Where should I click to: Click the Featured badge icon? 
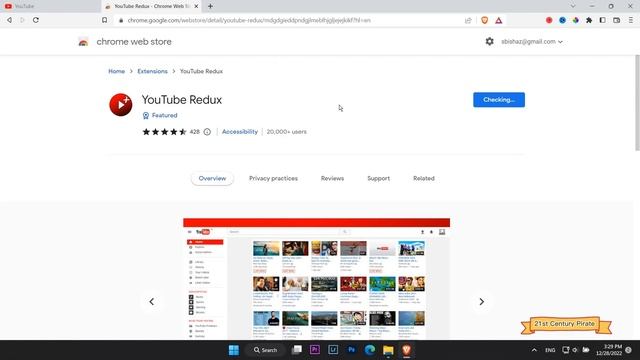tap(146, 116)
